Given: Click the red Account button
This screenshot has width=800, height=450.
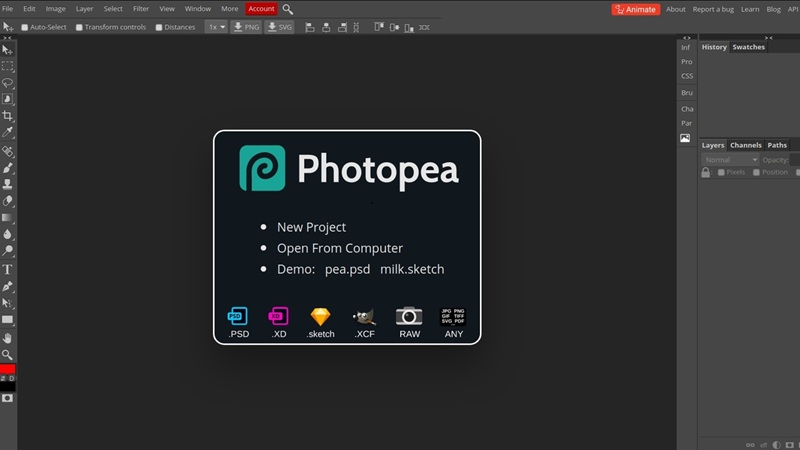Looking at the screenshot, I should coord(261,9).
